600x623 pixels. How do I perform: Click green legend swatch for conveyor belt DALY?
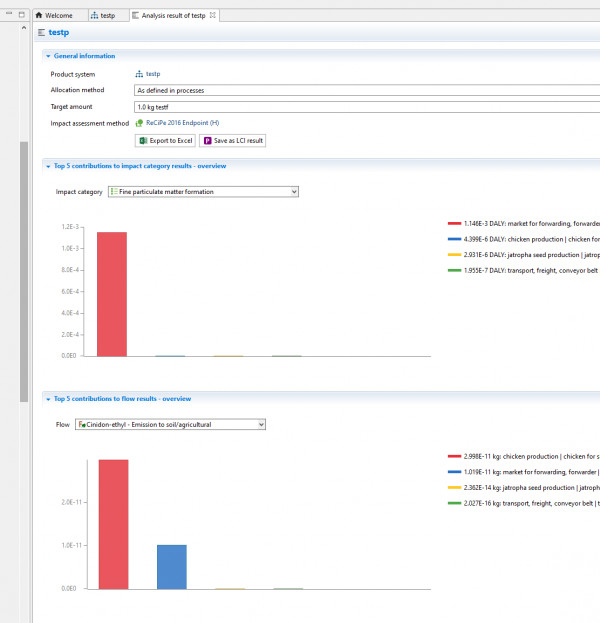pos(454,270)
